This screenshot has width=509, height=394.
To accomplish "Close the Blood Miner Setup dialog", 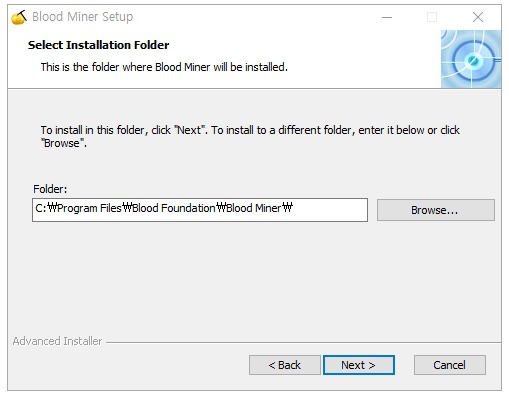I will point(478,17).
